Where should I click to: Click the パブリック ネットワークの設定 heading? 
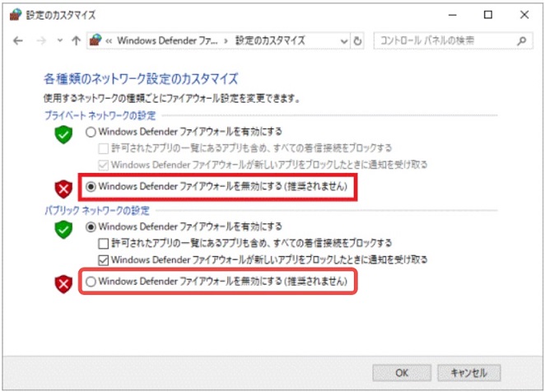97,211
